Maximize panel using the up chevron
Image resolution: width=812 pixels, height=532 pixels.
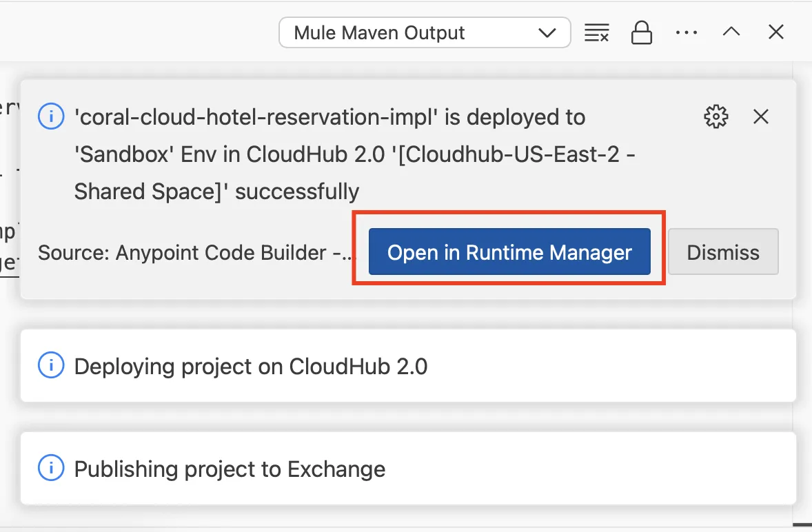[731, 32]
